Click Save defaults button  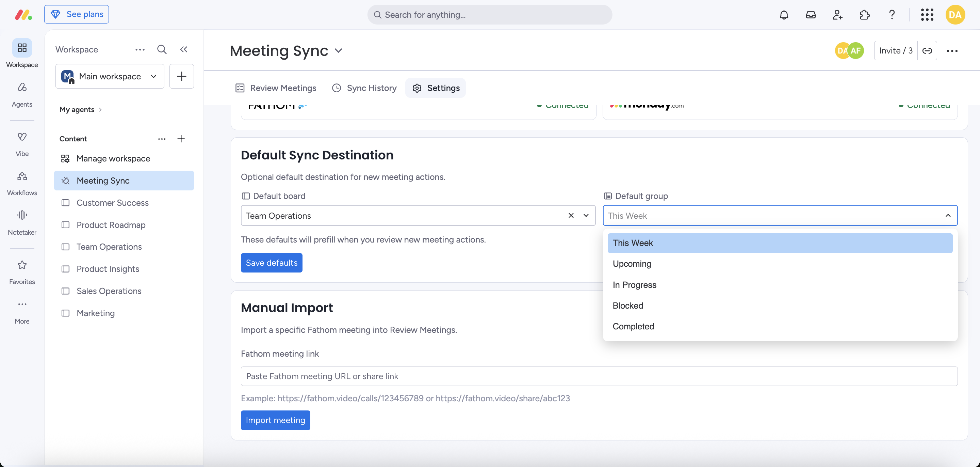[271, 262]
